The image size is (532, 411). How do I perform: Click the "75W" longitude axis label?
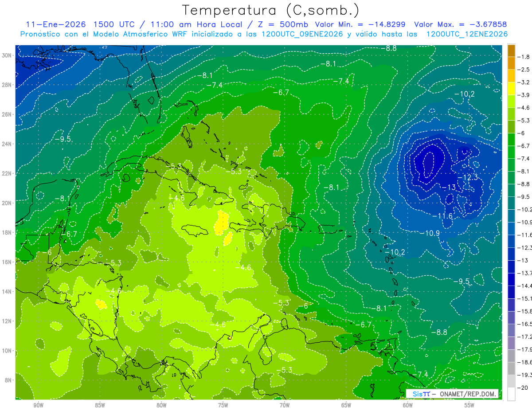[223, 405]
